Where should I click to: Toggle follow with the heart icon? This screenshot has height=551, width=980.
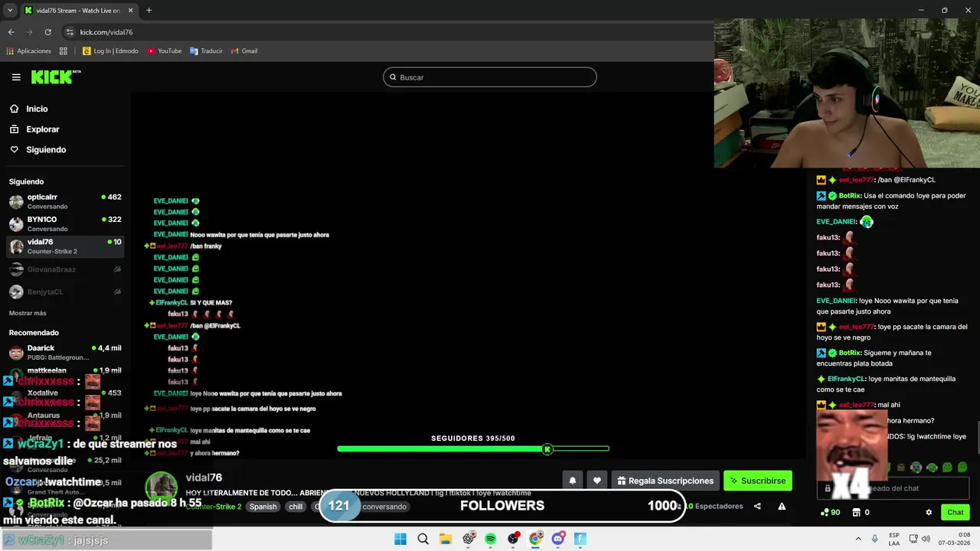click(597, 481)
